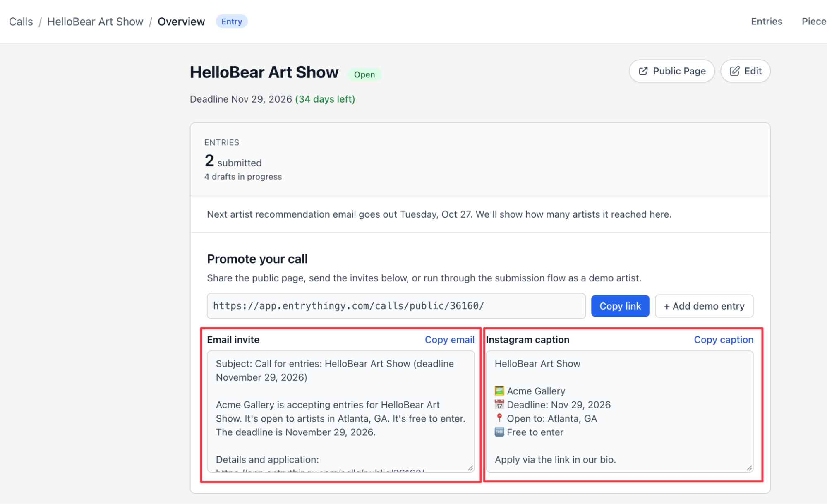Click the 'Deadline Nov 29, 2026' text
The width and height of the screenshot is (827, 504).
241,99
